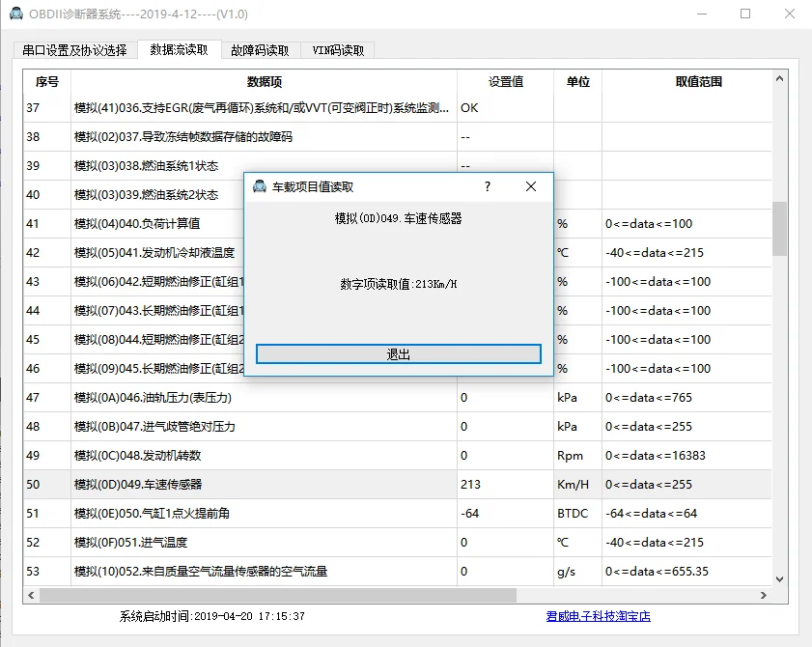This screenshot has height=647, width=812.
Task: Open the VIN码读取 tab
Action: click(x=338, y=50)
